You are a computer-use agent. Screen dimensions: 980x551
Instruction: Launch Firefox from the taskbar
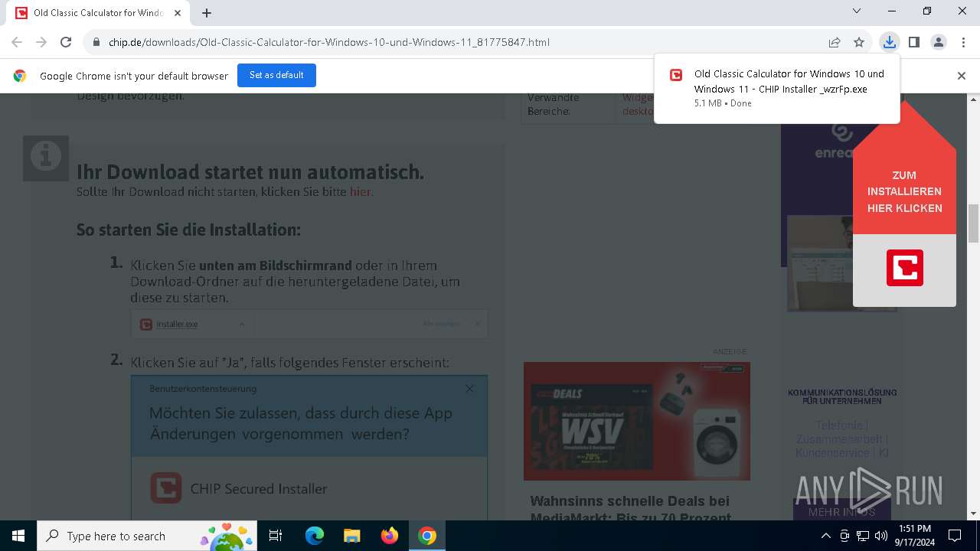[x=390, y=536]
